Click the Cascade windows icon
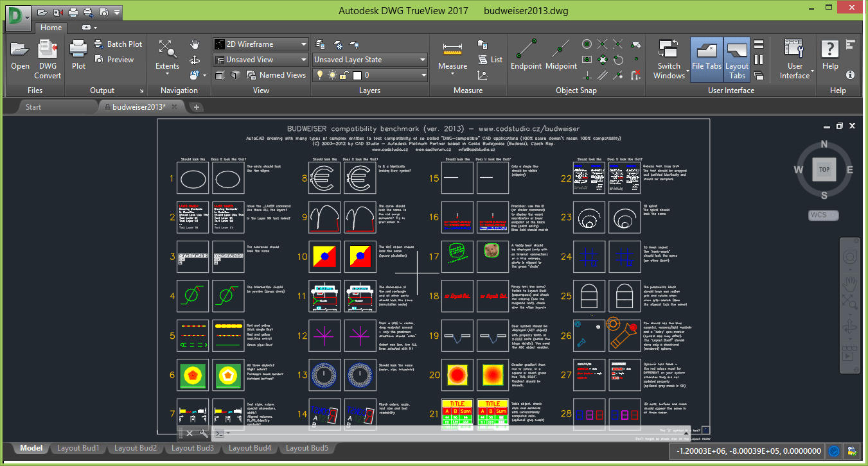Image resolution: width=868 pixels, height=466 pixels. pos(759,75)
